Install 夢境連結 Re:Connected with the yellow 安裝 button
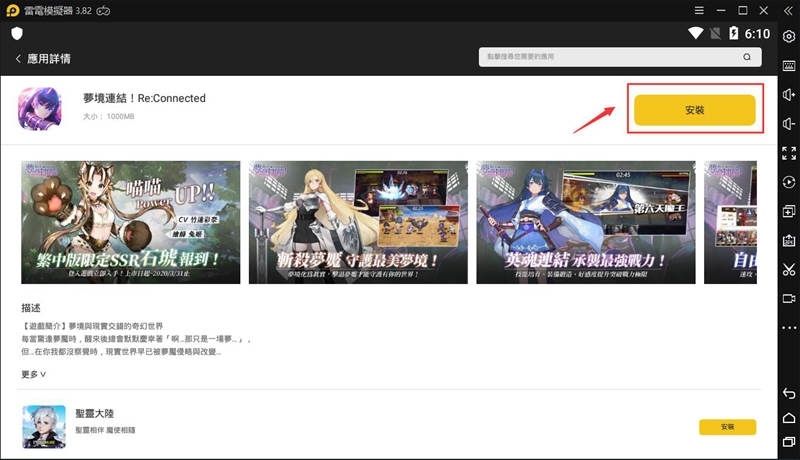Viewport: 800px width, 460px height. [694, 110]
